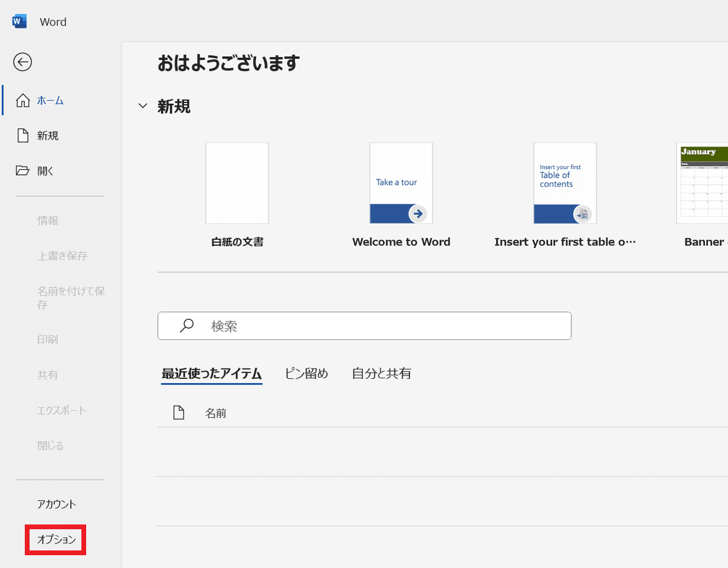Screen dimensions: 728x568
Task: Click the file icon column header
Action: [x=178, y=413]
